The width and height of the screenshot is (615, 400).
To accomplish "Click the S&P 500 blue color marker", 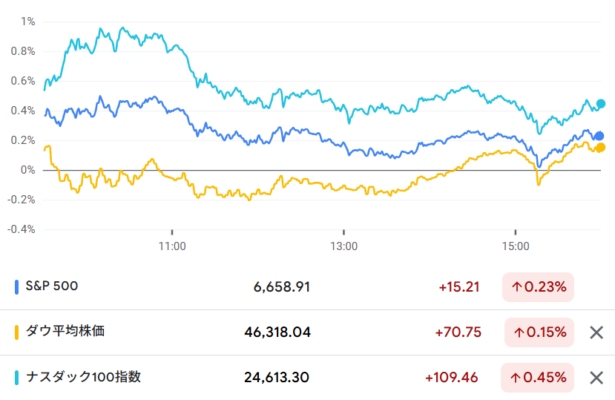I will [x=17, y=287].
